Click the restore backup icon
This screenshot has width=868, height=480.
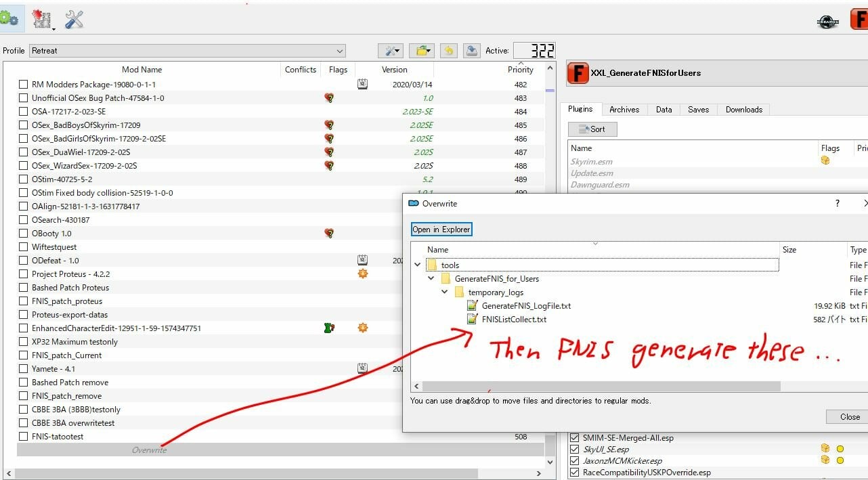point(448,51)
